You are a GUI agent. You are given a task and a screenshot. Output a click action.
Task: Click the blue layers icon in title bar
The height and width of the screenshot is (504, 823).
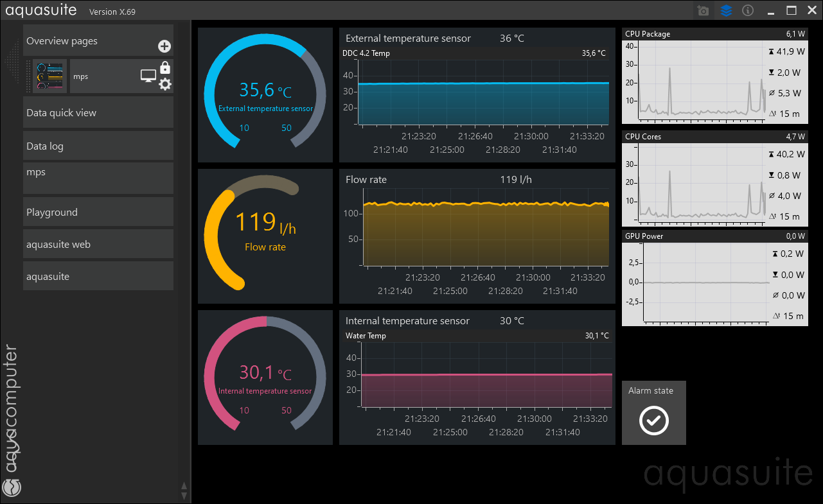[x=726, y=11]
